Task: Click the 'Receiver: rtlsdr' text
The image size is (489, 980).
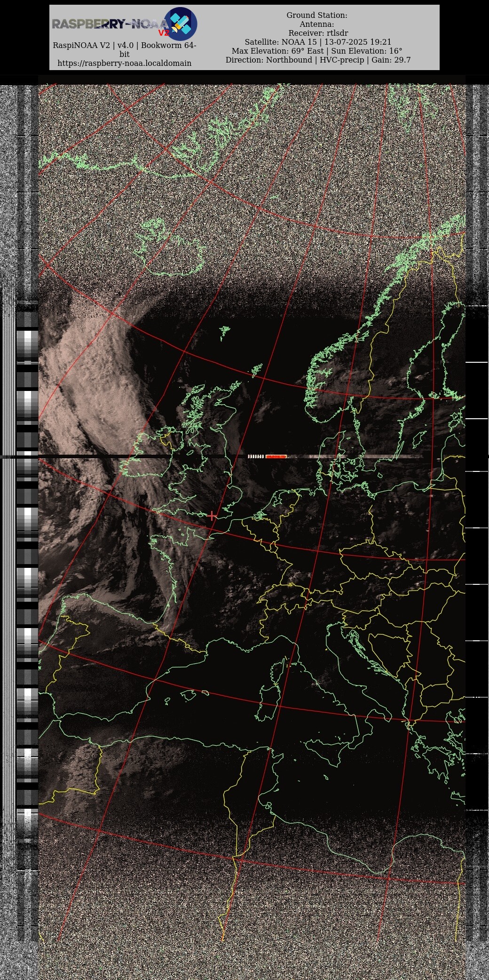Action: coord(318,33)
